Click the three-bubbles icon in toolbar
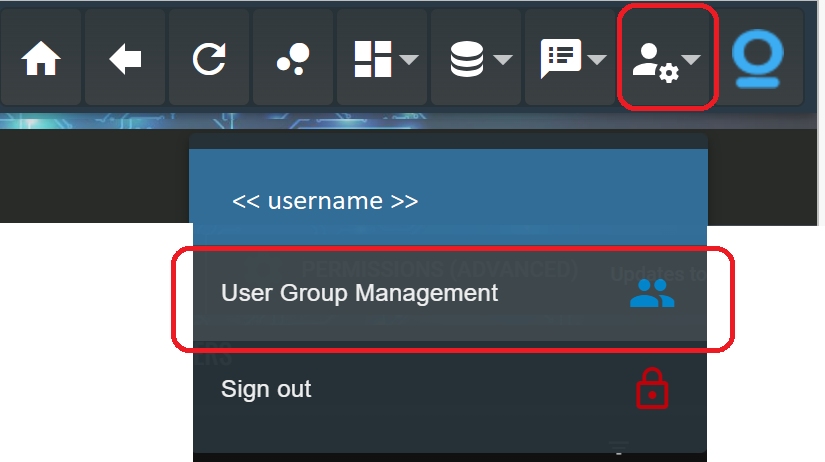Screen dimensions: 825x462 [x=292, y=60]
